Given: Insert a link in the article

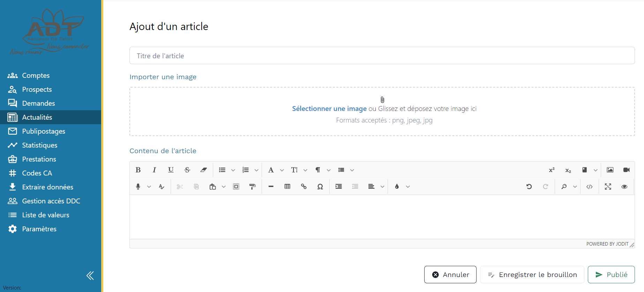Looking at the screenshot, I should tap(304, 187).
